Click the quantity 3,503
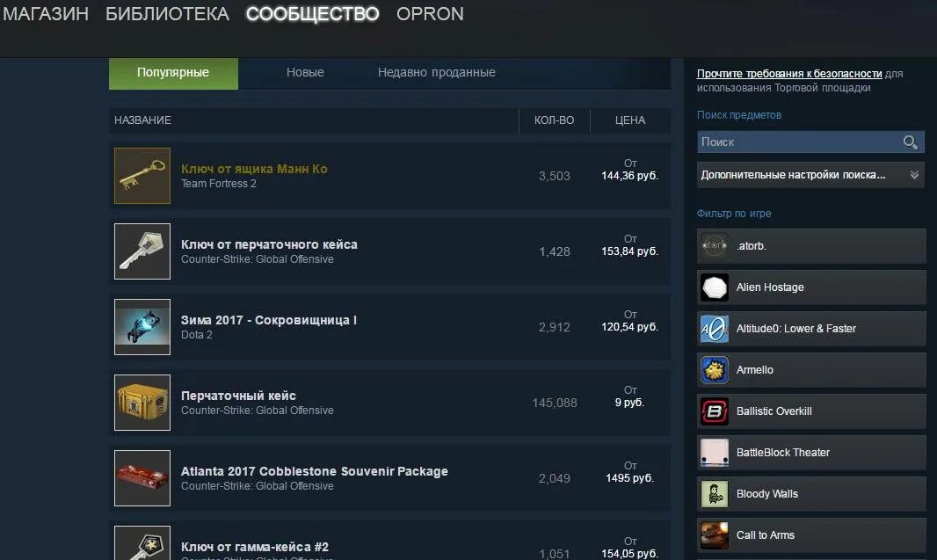This screenshot has width=937, height=560. point(554,176)
